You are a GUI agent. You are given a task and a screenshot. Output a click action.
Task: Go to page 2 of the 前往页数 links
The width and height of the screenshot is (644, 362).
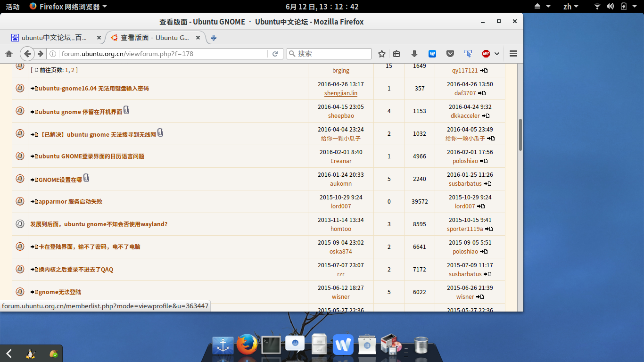coord(73,70)
